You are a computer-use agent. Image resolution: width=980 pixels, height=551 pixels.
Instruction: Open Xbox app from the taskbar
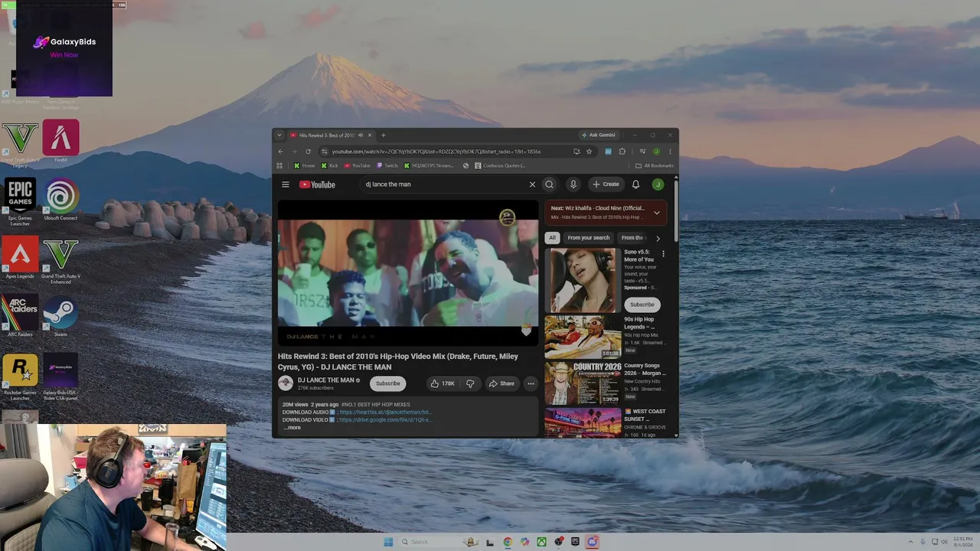click(x=541, y=542)
